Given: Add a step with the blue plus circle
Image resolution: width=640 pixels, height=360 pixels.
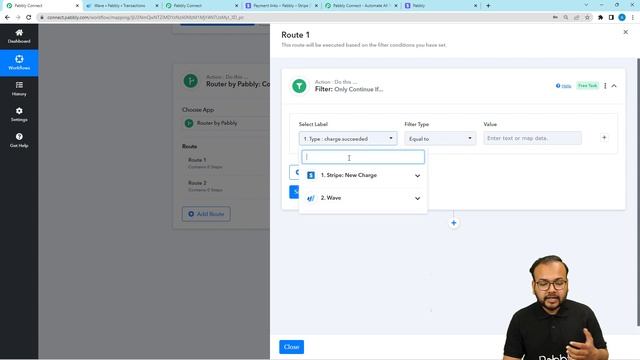Looking at the screenshot, I should [453, 223].
